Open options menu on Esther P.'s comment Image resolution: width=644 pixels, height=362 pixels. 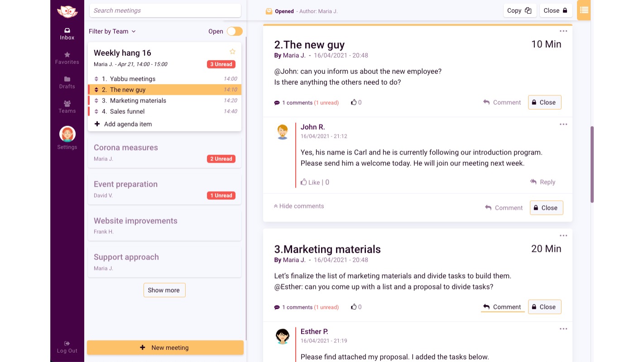click(x=563, y=329)
